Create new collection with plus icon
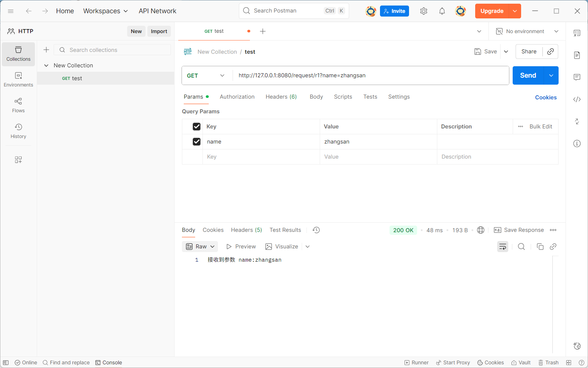 click(46, 50)
